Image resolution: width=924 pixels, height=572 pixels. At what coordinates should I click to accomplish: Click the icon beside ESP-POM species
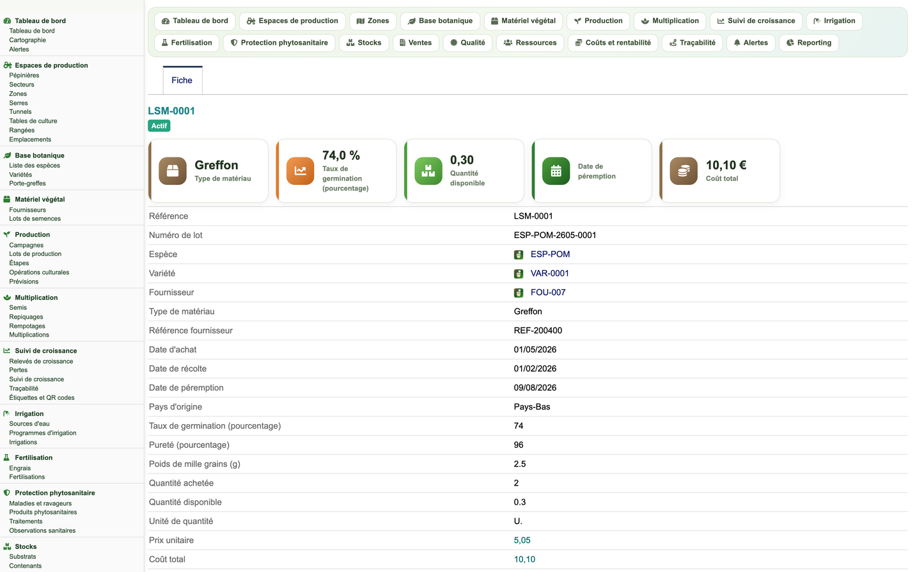coord(519,255)
